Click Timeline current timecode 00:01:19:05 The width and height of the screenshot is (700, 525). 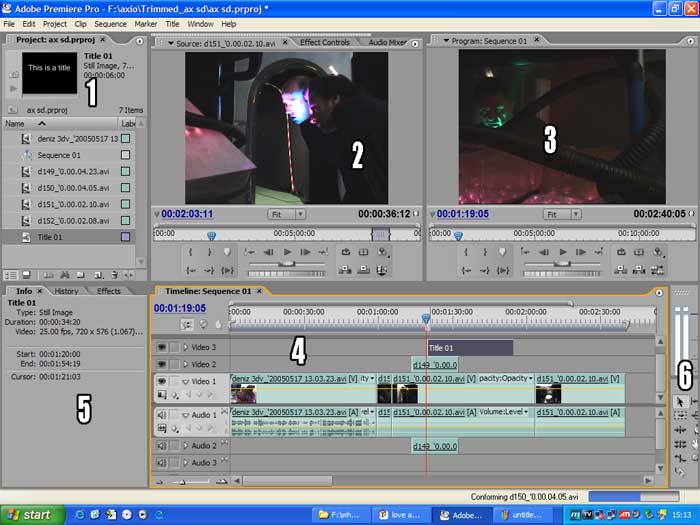179,308
